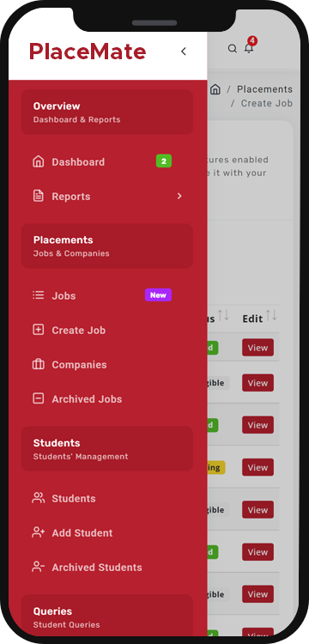Sort by the Edit column arrows

(x=271, y=316)
